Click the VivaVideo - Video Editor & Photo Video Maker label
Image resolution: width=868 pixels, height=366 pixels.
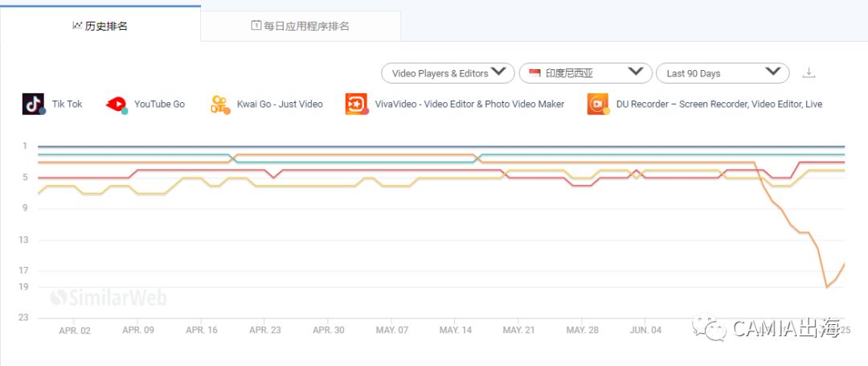pos(469,104)
